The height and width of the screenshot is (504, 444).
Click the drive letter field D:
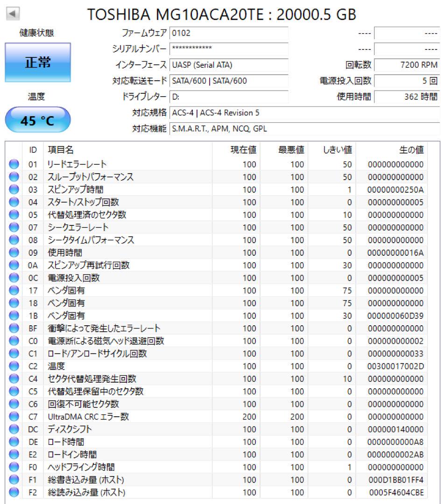click(x=229, y=97)
